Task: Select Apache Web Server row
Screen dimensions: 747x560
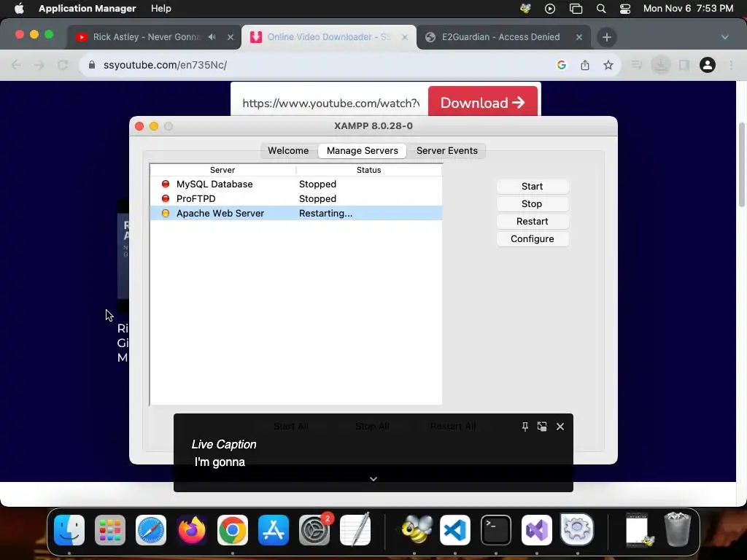Action: point(296,214)
